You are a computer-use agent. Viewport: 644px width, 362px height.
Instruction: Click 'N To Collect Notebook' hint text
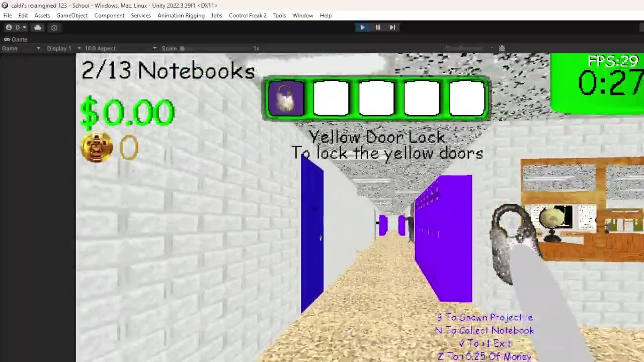pos(484,330)
